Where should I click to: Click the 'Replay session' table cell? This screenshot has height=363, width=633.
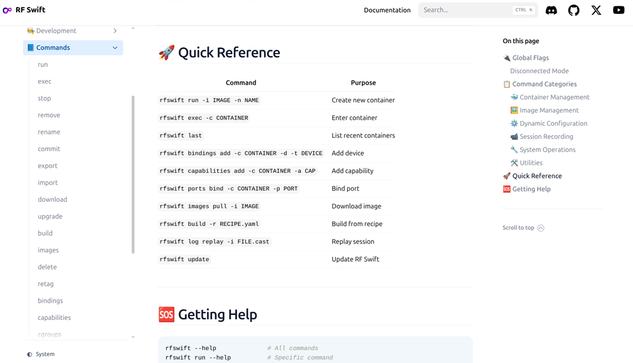coord(353,241)
